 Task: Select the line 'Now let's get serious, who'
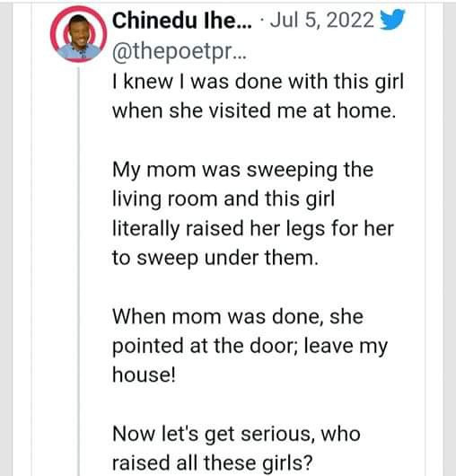click(x=236, y=435)
